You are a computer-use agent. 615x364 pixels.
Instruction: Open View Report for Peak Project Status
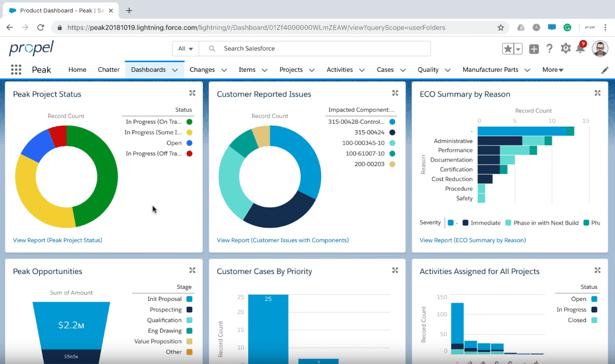point(57,240)
